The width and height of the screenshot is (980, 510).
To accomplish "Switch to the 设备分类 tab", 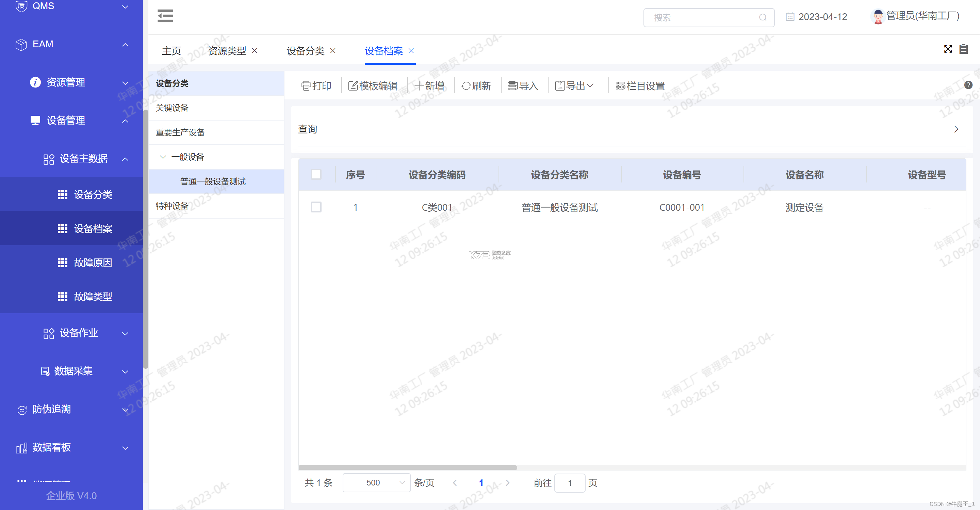I will [x=306, y=51].
